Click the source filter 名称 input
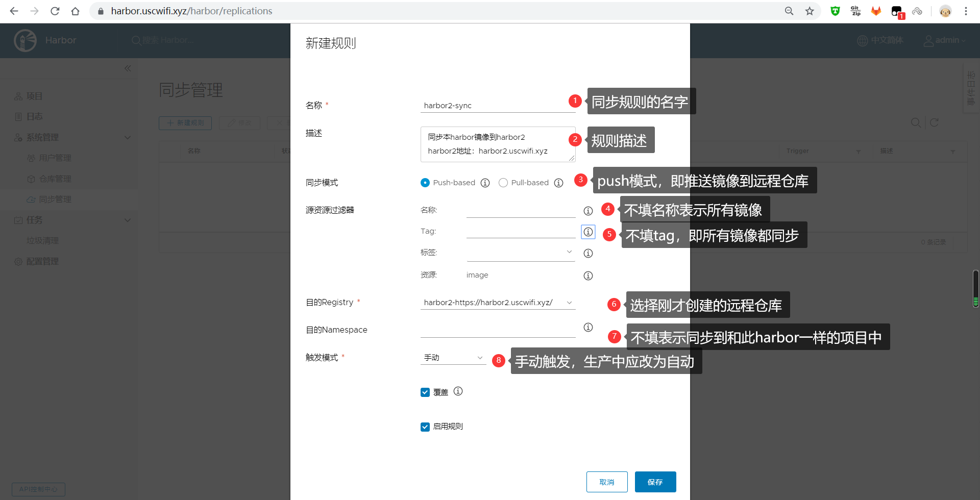 pyautogui.click(x=521, y=210)
